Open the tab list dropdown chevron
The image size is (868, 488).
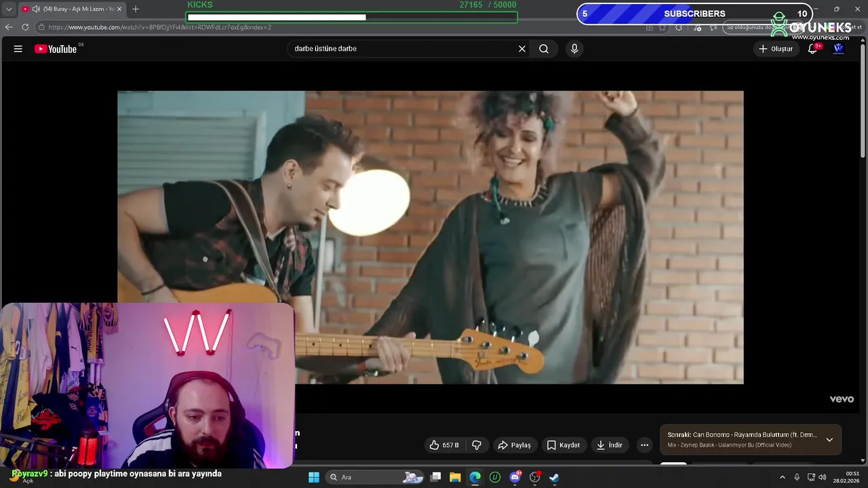click(x=9, y=9)
